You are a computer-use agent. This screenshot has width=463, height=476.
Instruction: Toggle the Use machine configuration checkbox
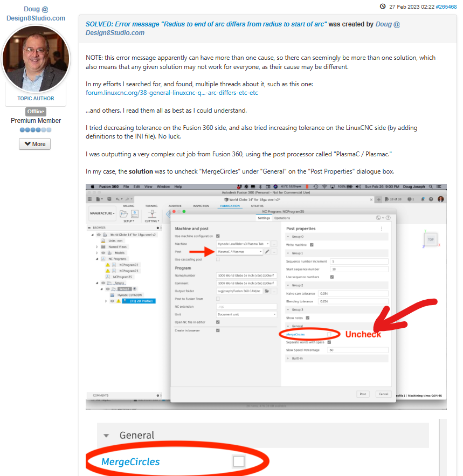click(218, 236)
